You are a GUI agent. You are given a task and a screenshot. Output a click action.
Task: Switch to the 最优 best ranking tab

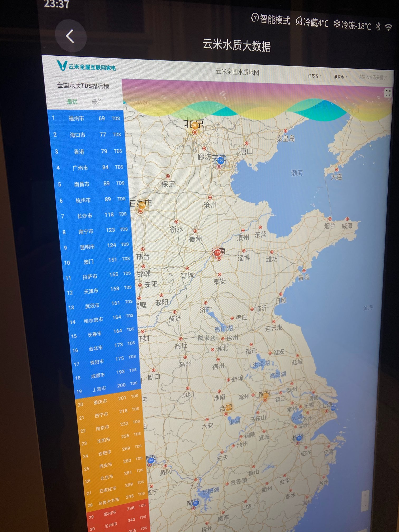[x=72, y=101]
